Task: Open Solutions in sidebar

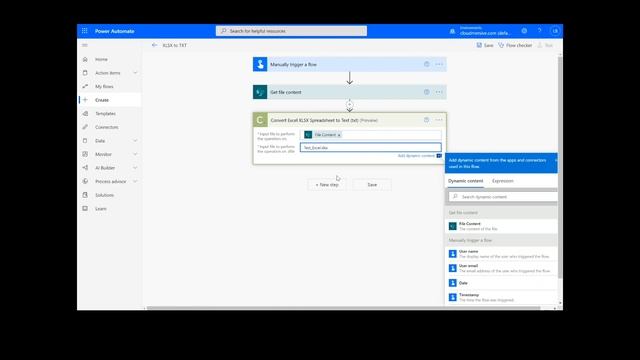Action: coord(104,195)
